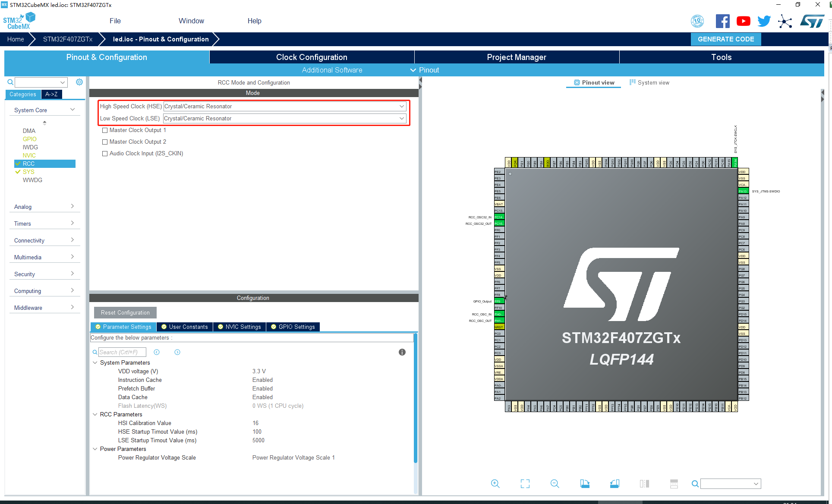Open the File menu
Viewport: 832px width, 504px height.
coord(115,21)
